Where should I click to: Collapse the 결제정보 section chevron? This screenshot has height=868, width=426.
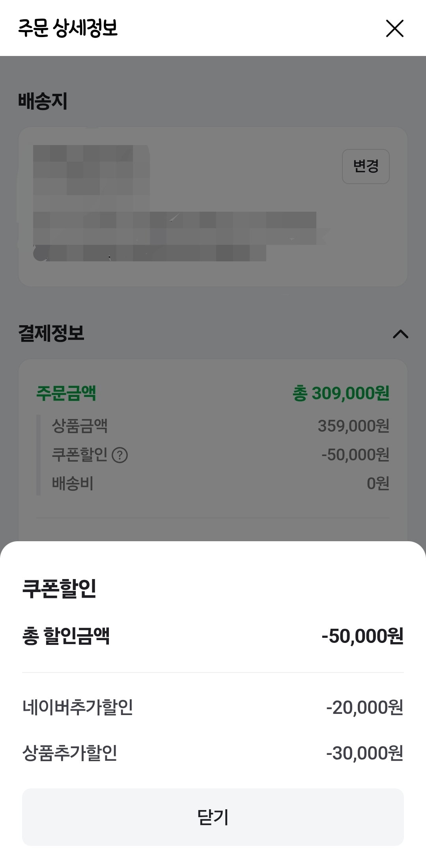pos(400,334)
